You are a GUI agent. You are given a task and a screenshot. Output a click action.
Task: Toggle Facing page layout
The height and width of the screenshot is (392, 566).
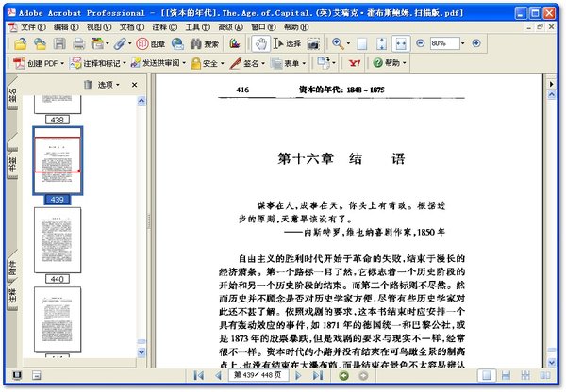point(545,376)
